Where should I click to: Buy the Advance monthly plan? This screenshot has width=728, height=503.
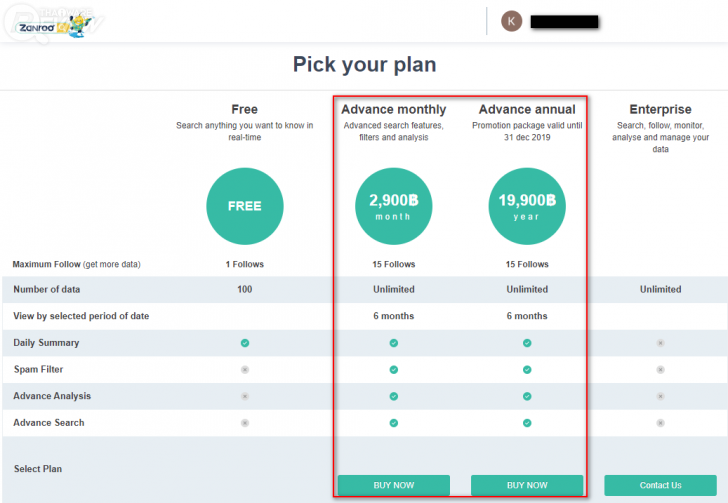point(394,485)
